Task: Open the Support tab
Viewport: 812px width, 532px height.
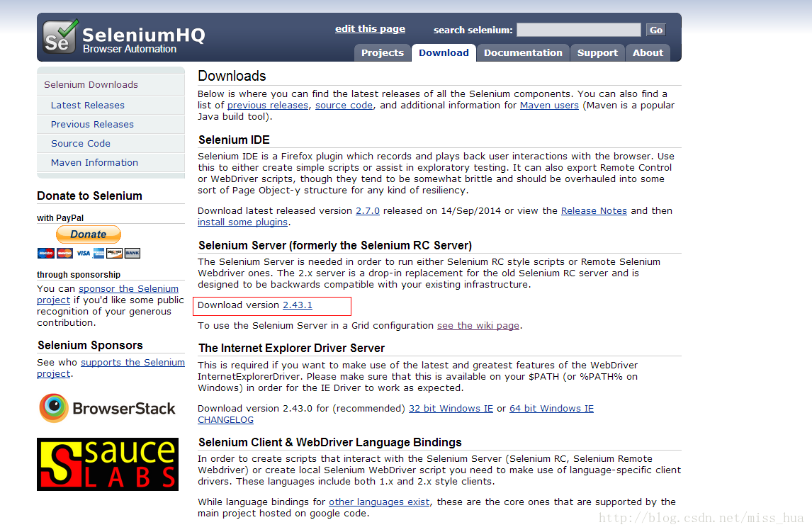Action: tap(597, 53)
